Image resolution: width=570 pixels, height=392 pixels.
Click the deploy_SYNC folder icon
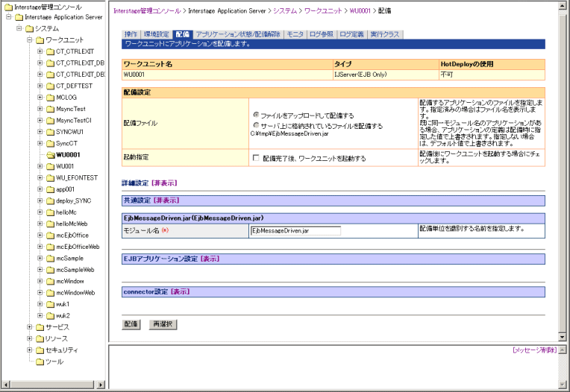(50, 200)
